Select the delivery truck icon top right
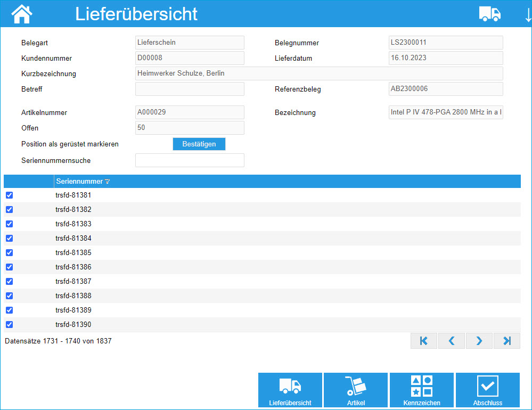The image size is (532, 410). (x=489, y=13)
